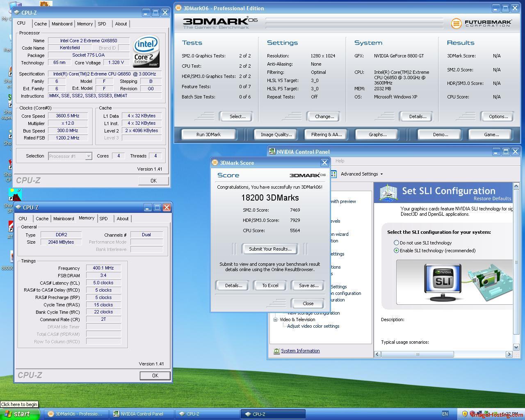Click horizontal scrollbar thumb in NVIDIA panel
The width and height of the screenshot is (525, 420).
[x=418, y=354]
